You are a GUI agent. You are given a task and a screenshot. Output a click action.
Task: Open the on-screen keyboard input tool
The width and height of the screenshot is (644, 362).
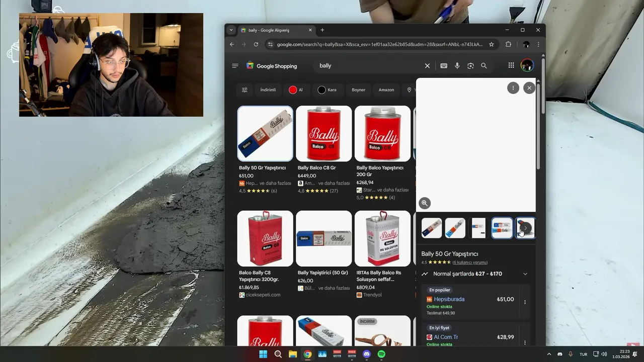pyautogui.click(x=444, y=66)
